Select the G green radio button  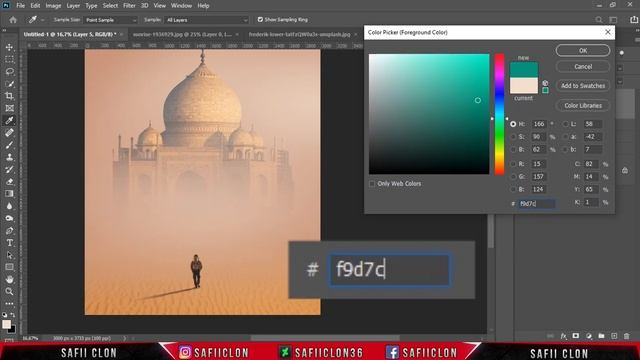point(513,177)
